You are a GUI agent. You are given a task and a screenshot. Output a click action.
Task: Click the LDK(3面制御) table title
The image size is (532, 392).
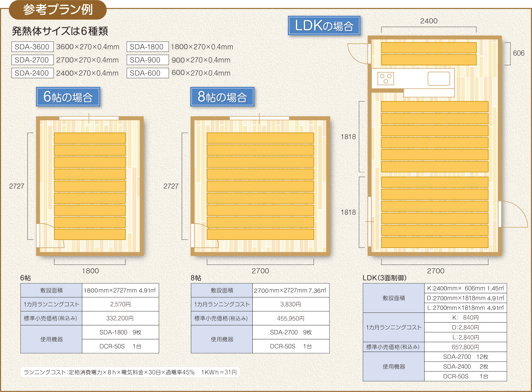[385, 278]
